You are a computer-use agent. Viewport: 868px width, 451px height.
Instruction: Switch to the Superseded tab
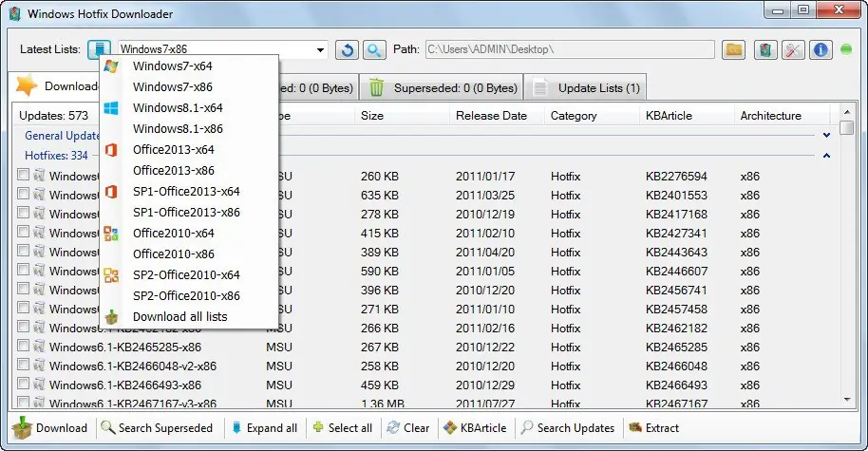tap(442, 87)
